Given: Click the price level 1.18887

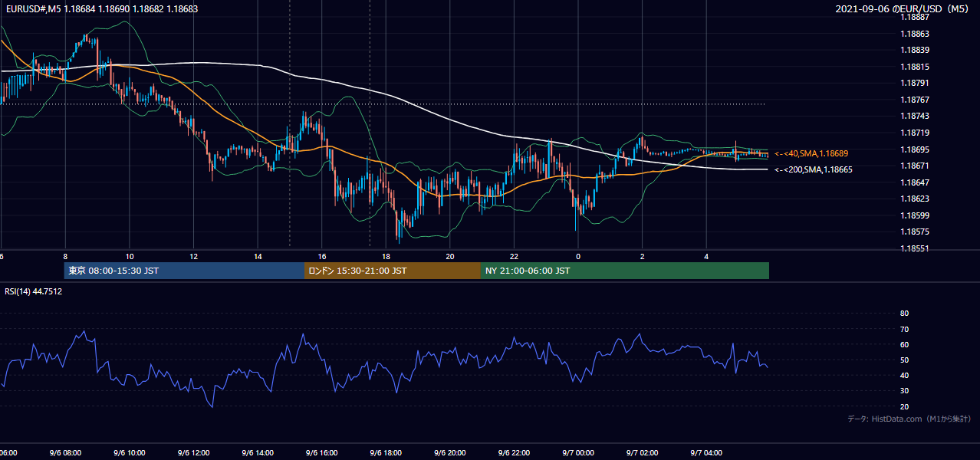Looking at the screenshot, I should (x=913, y=17).
